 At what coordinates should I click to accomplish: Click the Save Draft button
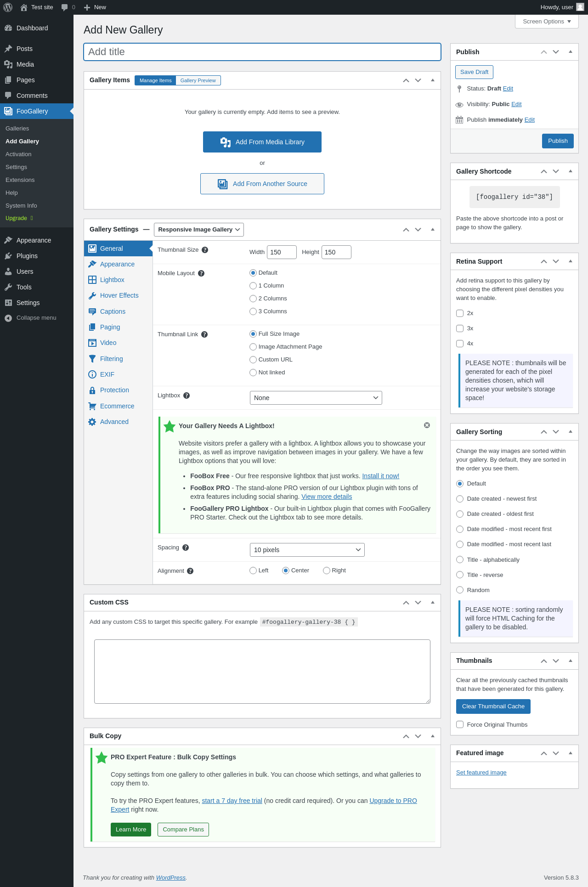tap(474, 72)
